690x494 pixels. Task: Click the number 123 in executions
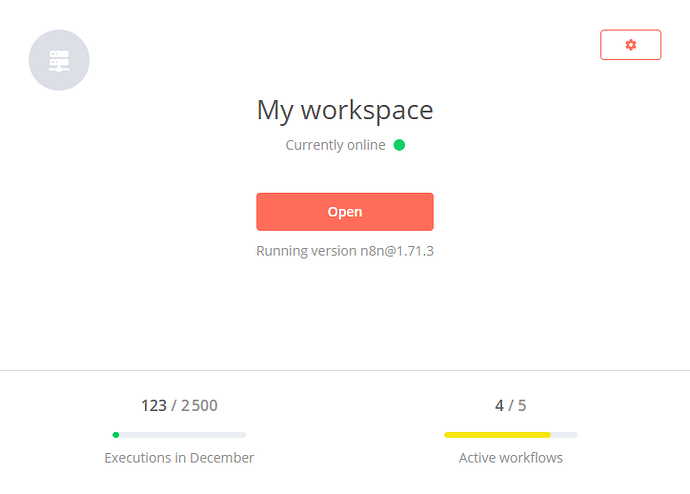(x=154, y=405)
